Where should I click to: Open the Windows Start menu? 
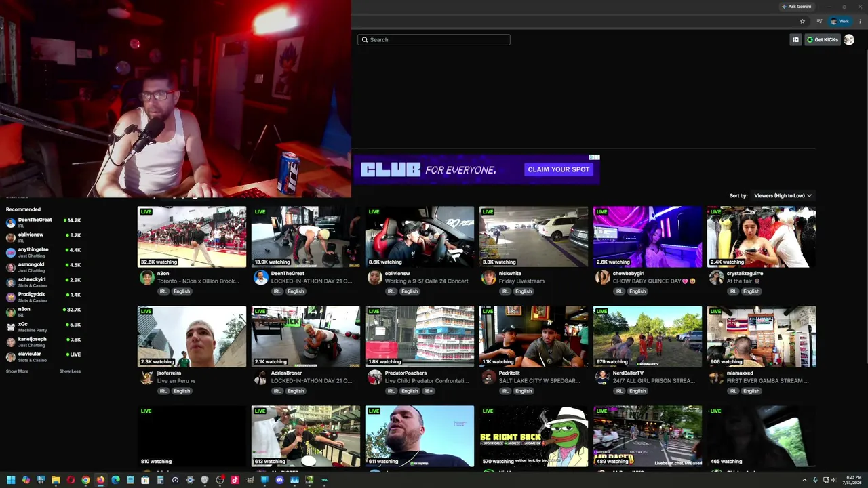[x=11, y=480]
